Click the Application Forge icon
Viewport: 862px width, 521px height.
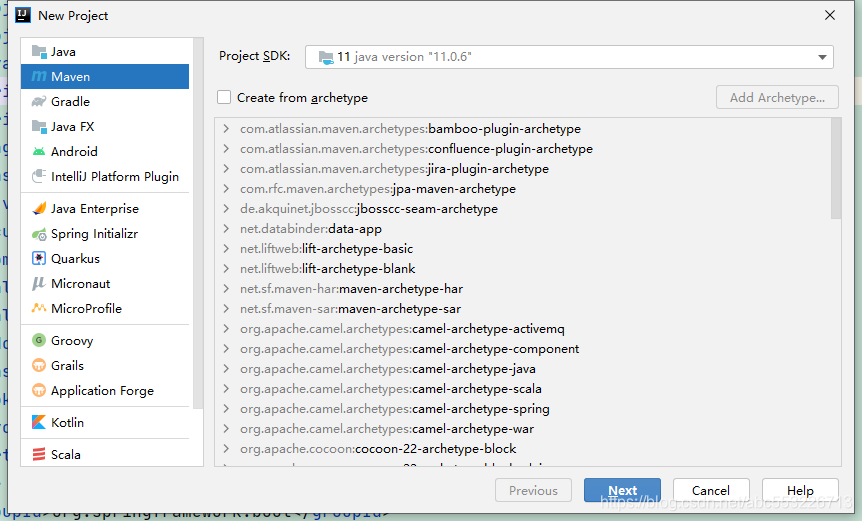[x=39, y=391]
